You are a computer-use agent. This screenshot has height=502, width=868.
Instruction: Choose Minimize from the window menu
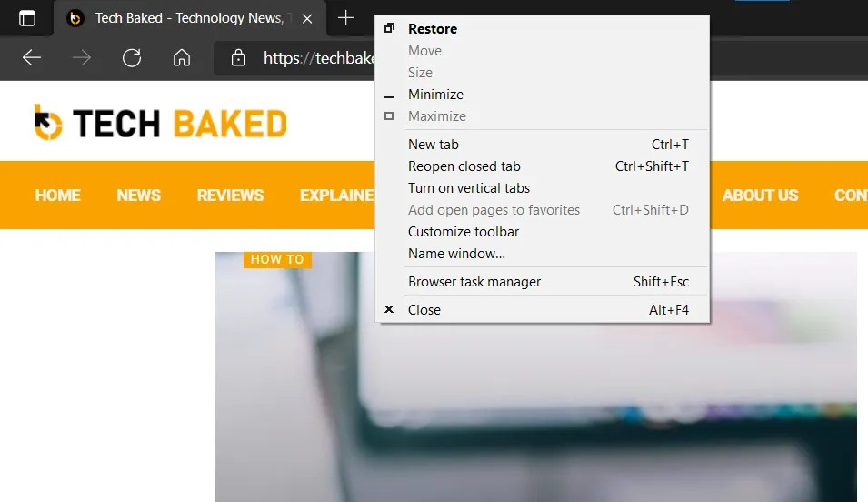point(543,95)
